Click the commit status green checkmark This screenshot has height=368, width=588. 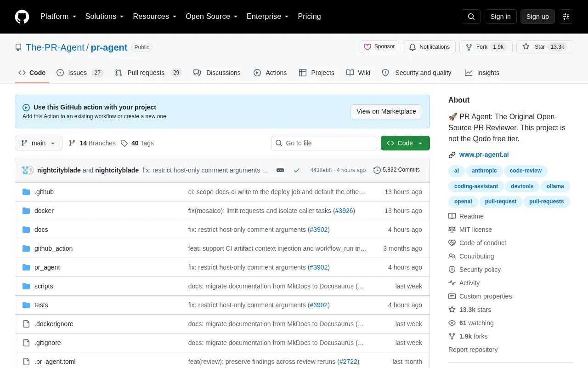[x=297, y=170]
